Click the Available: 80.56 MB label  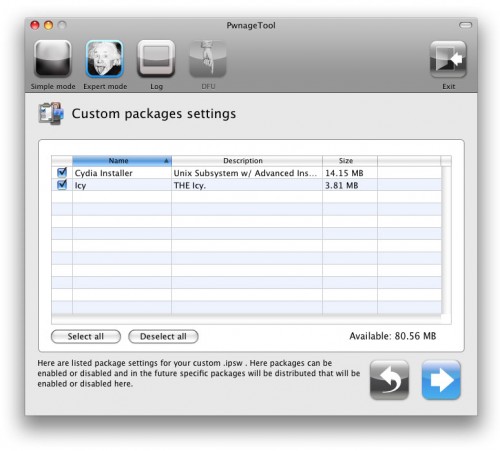click(393, 336)
